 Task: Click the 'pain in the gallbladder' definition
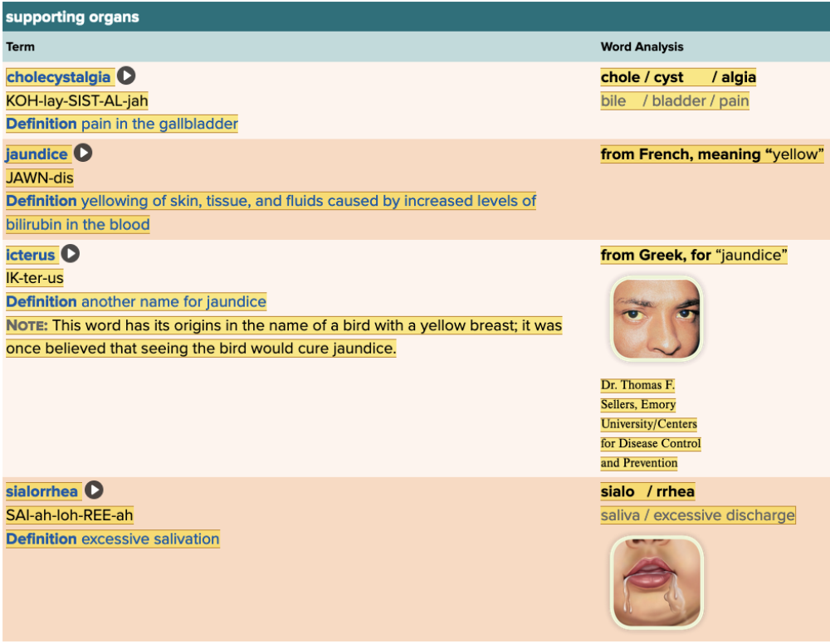click(159, 124)
